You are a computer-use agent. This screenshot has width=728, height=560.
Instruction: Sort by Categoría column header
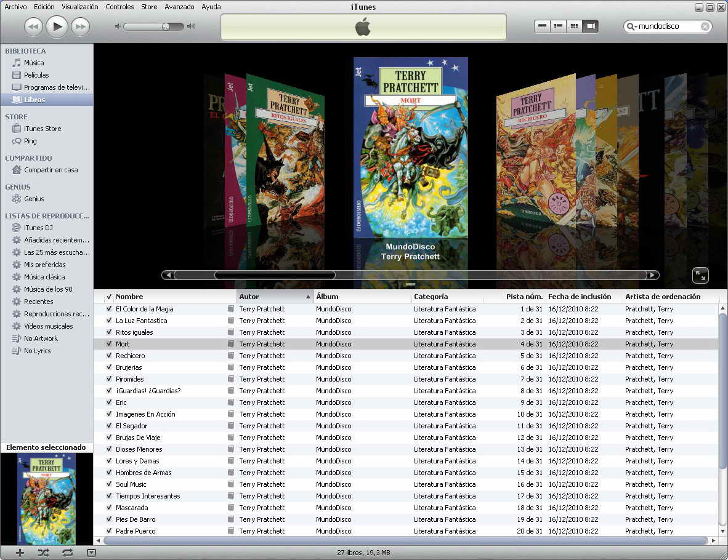tap(448, 297)
